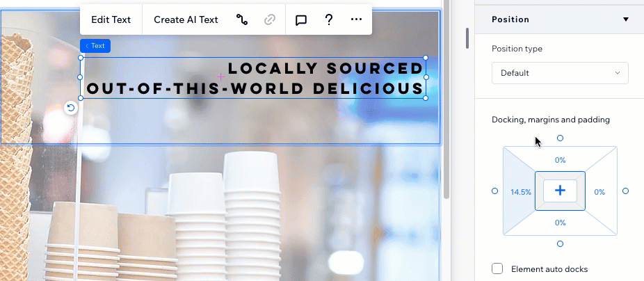The image size is (644, 281).
Task: Click the top 0% margin value
Action: (x=560, y=160)
